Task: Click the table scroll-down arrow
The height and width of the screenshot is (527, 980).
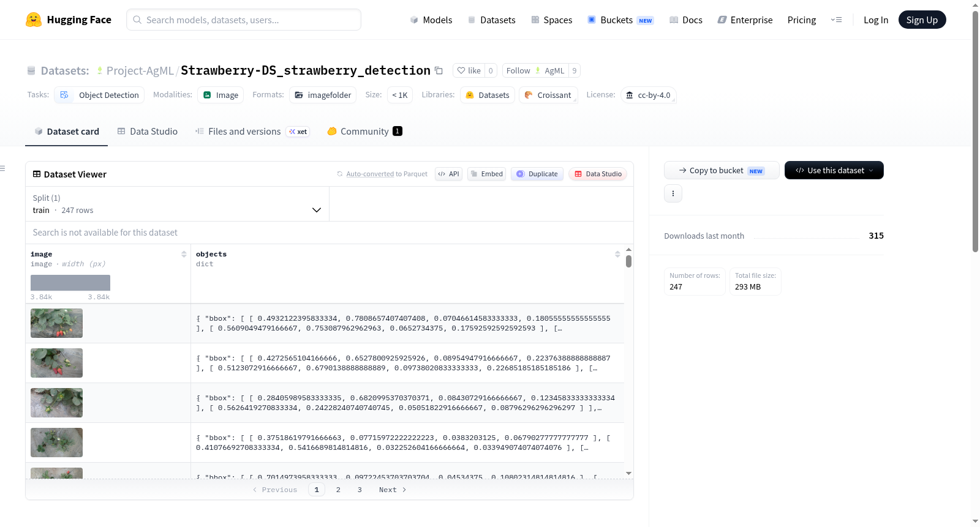Action: click(x=628, y=473)
